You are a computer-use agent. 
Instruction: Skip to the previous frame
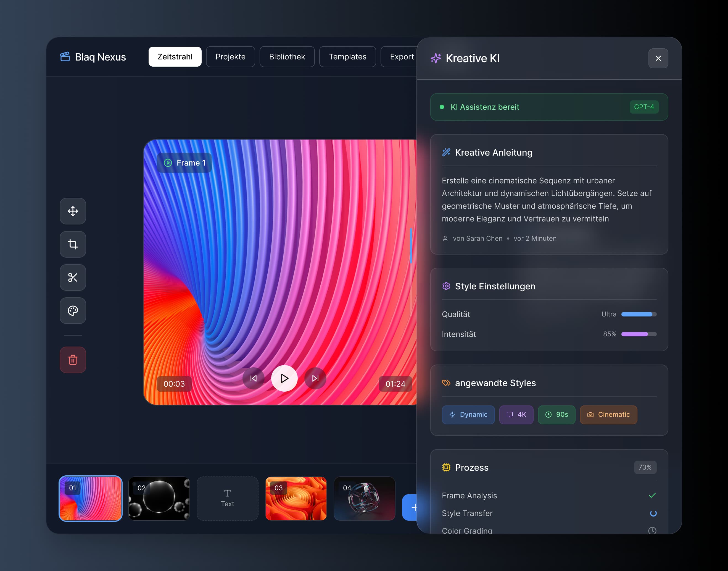coord(253,378)
